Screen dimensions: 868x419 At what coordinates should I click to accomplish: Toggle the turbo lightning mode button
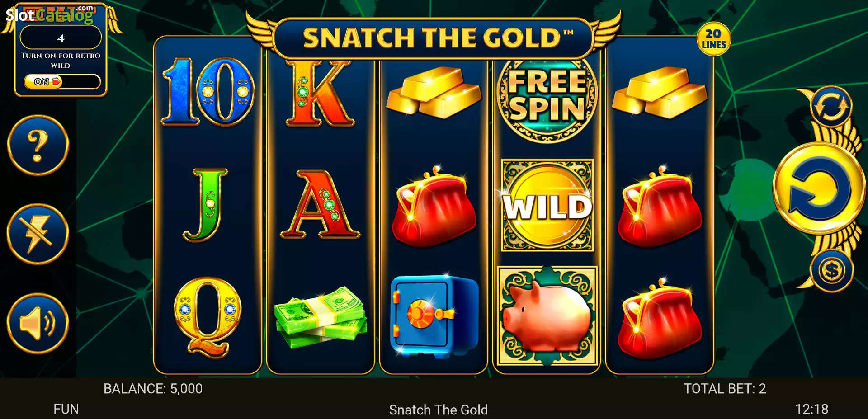(38, 234)
